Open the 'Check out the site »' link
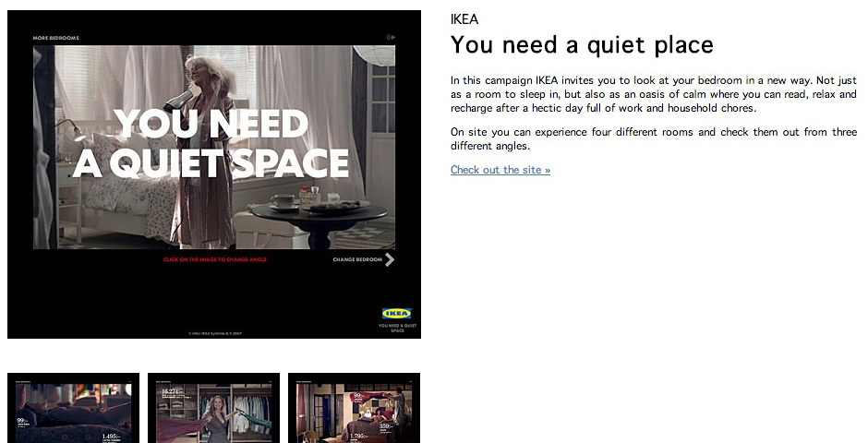 click(x=500, y=170)
